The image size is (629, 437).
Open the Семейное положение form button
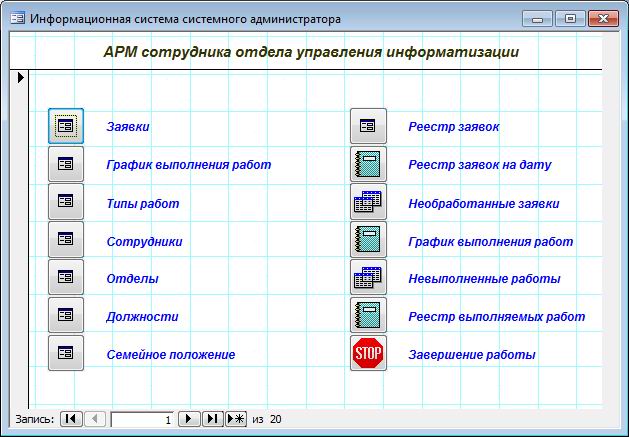(x=66, y=354)
